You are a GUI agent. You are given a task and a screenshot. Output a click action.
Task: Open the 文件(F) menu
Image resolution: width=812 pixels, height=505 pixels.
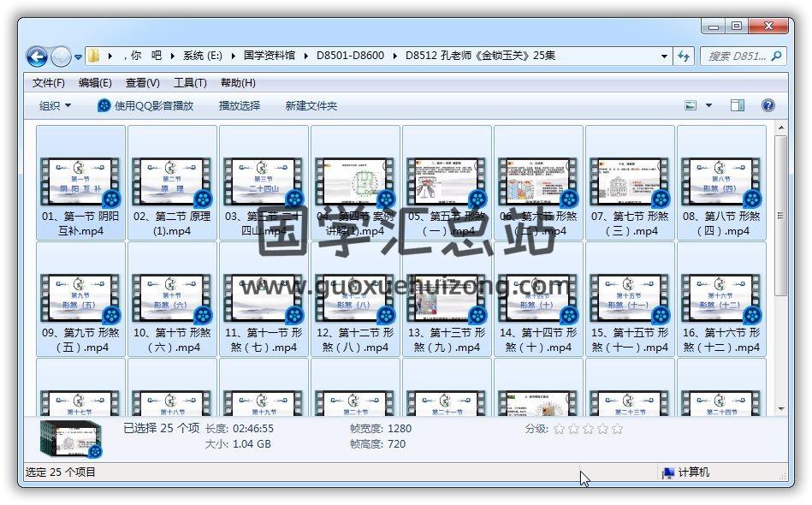(49, 83)
